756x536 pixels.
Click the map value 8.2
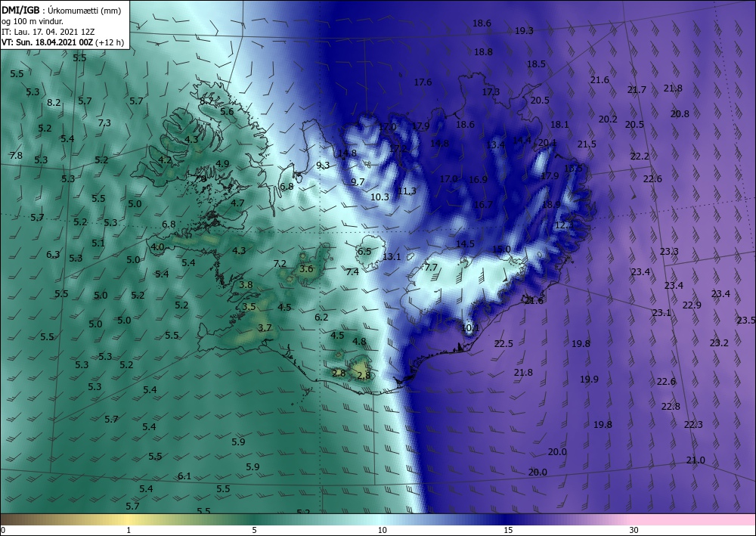point(54,103)
